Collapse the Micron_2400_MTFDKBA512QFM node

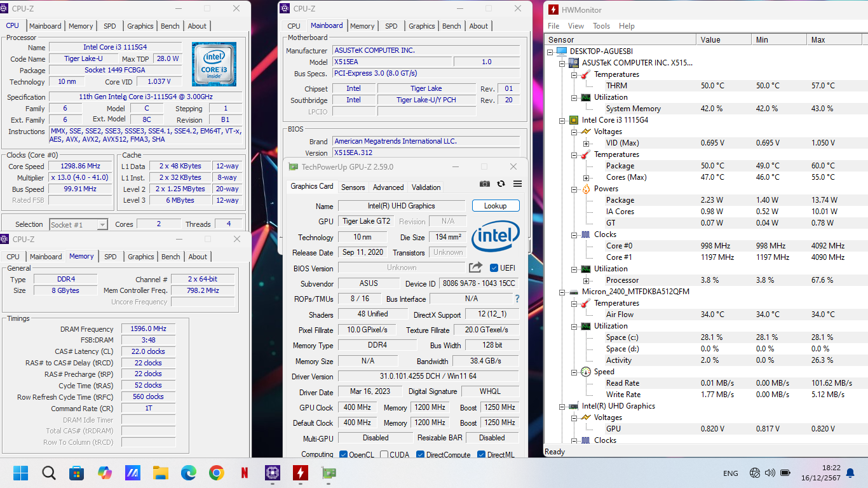pyautogui.click(x=562, y=292)
